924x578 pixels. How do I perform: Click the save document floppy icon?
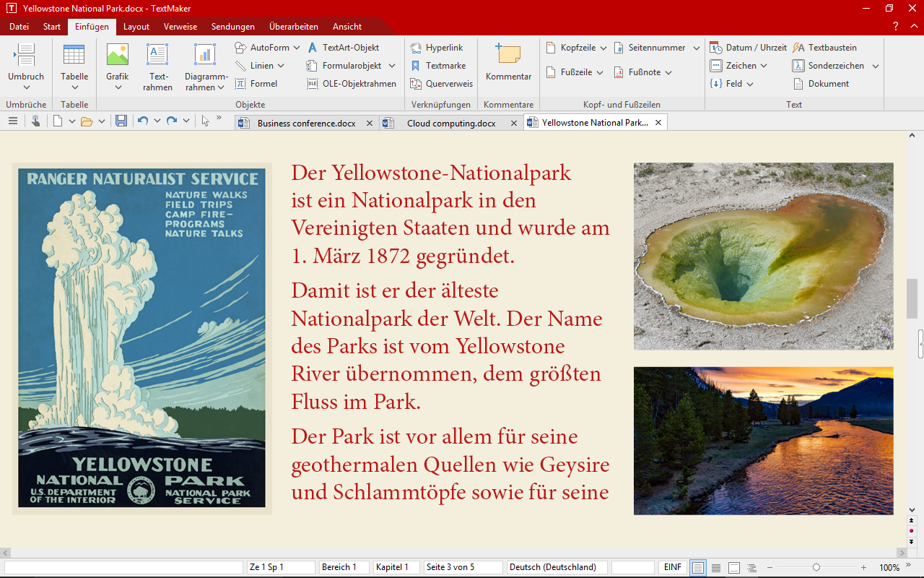pyautogui.click(x=121, y=121)
